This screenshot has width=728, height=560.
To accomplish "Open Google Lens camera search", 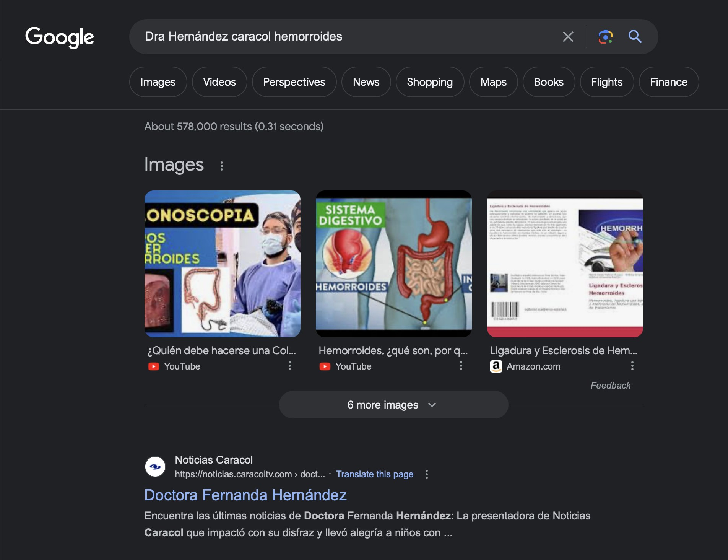I will (605, 37).
